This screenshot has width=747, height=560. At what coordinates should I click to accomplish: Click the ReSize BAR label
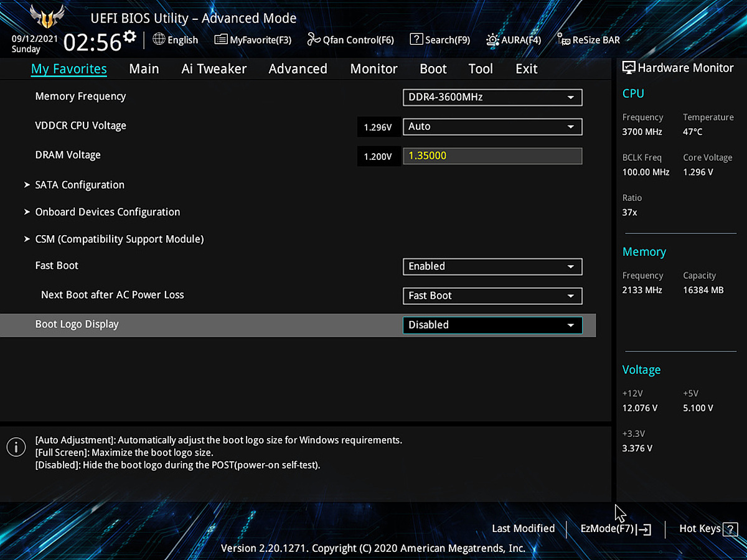596,40
